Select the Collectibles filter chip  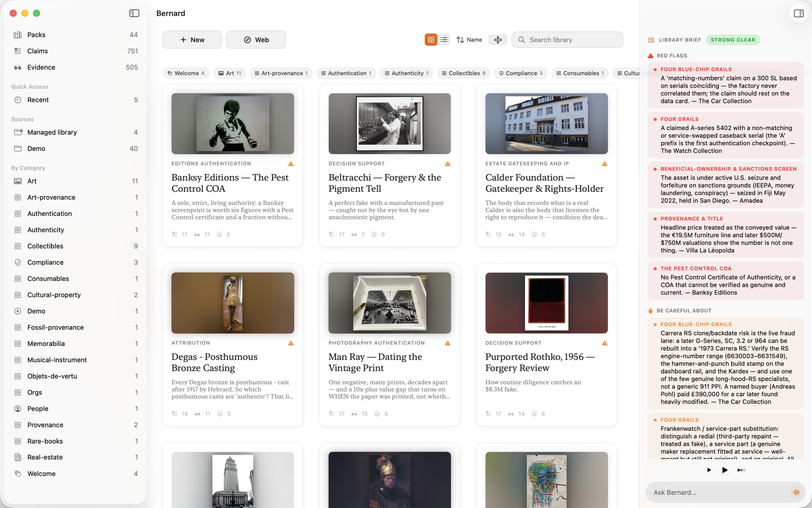[464, 73]
